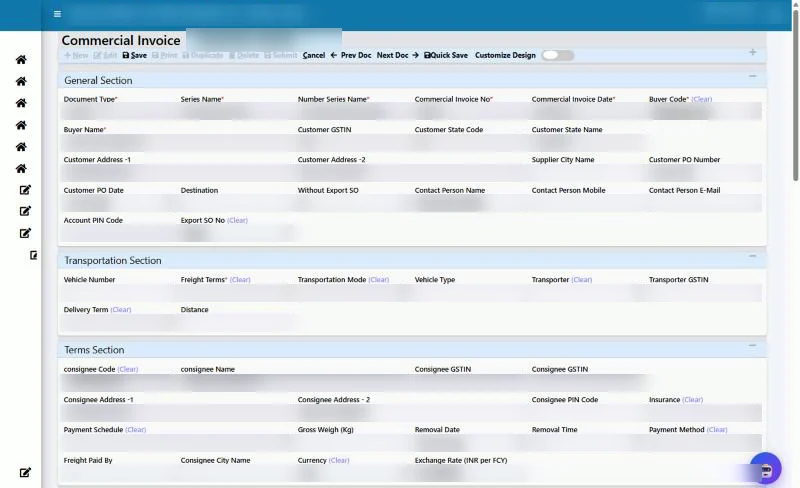Clear the Payment Schedule selection
The height and width of the screenshot is (488, 800).
click(135, 429)
